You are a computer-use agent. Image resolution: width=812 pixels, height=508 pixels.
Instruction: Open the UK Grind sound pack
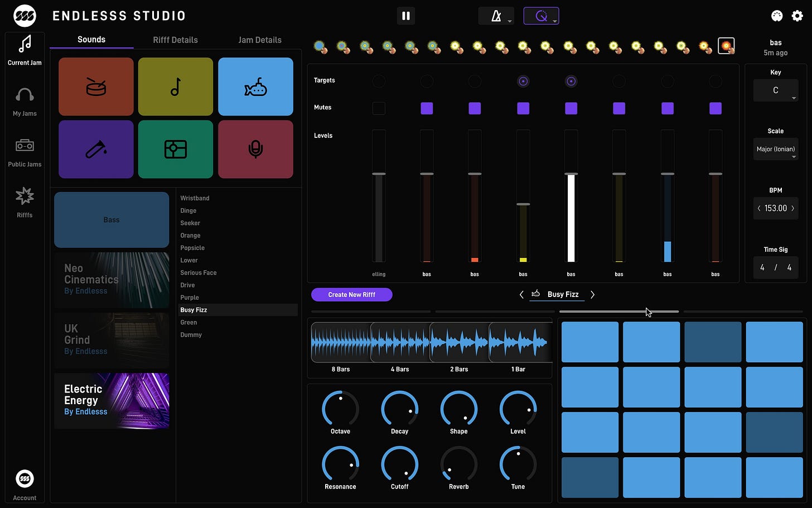[x=112, y=340]
